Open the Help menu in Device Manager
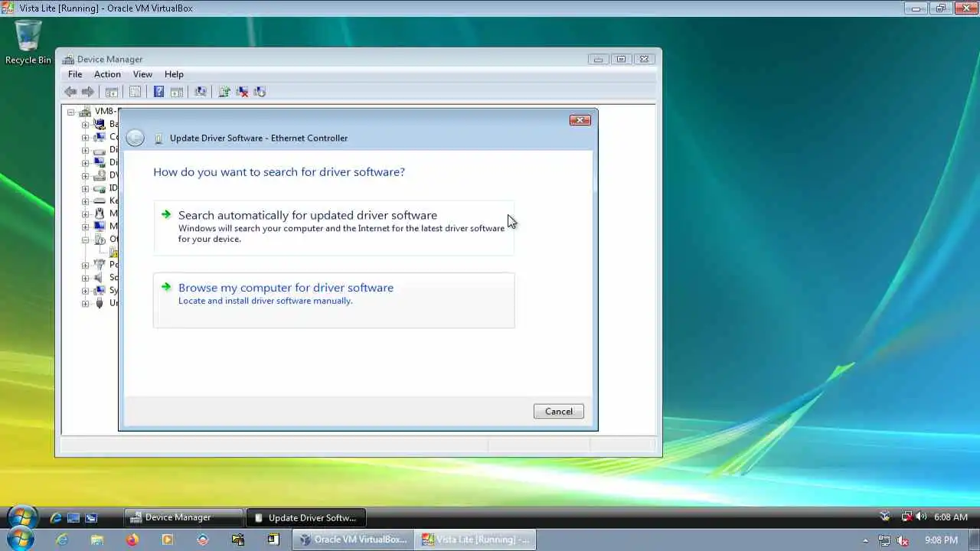Viewport: 980px width, 551px height. pos(174,74)
